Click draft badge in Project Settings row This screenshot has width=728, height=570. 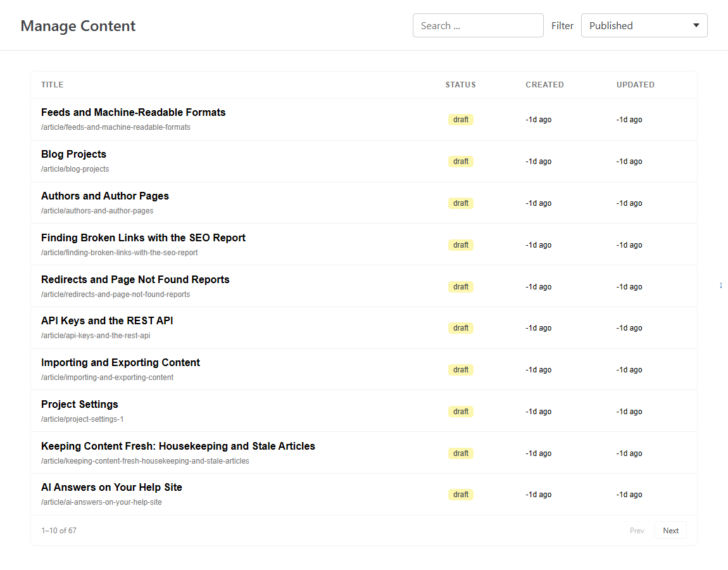pos(461,412)
